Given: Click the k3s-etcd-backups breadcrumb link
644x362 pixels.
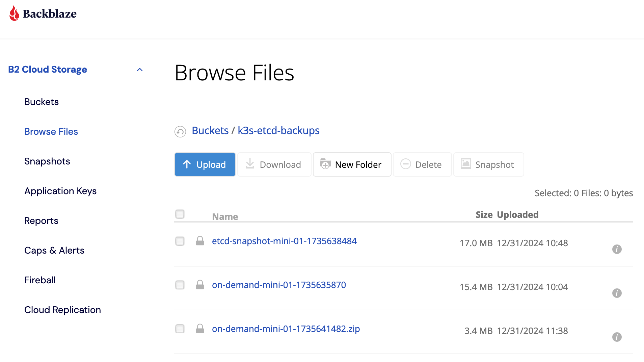Looking at the screenshot, I should [x=278, y=130].
